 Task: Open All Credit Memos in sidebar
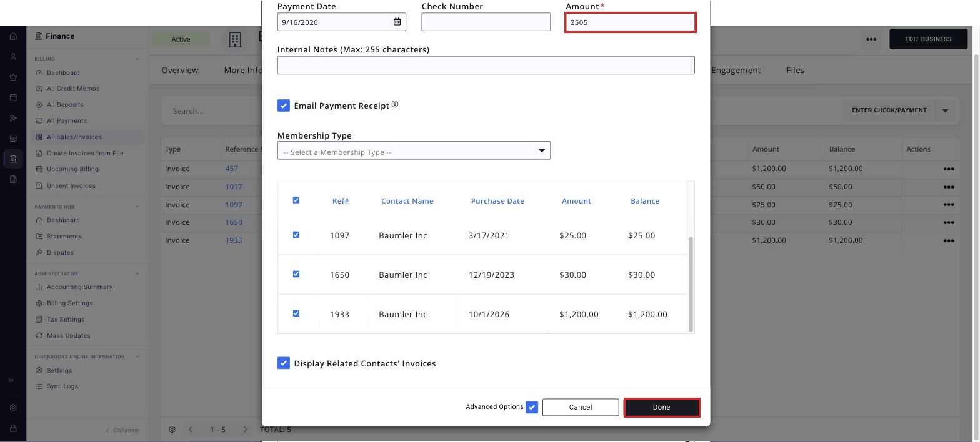73,89
